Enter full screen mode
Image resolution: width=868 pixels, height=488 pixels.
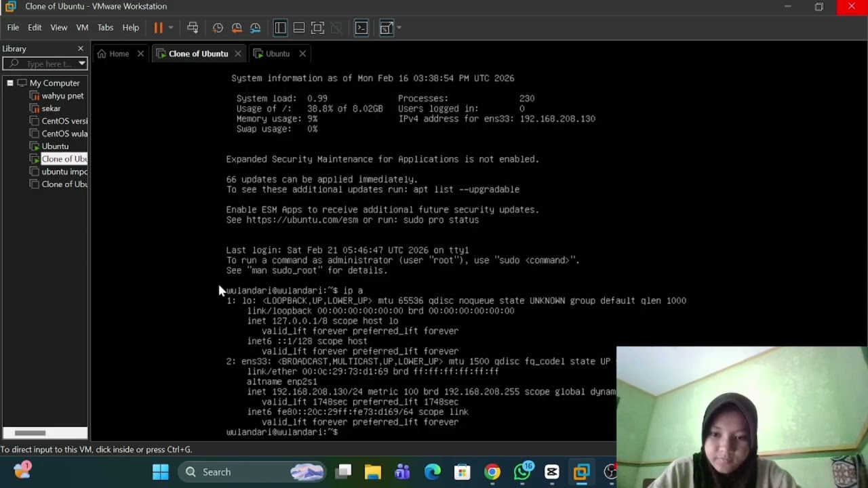coord(317,28)
